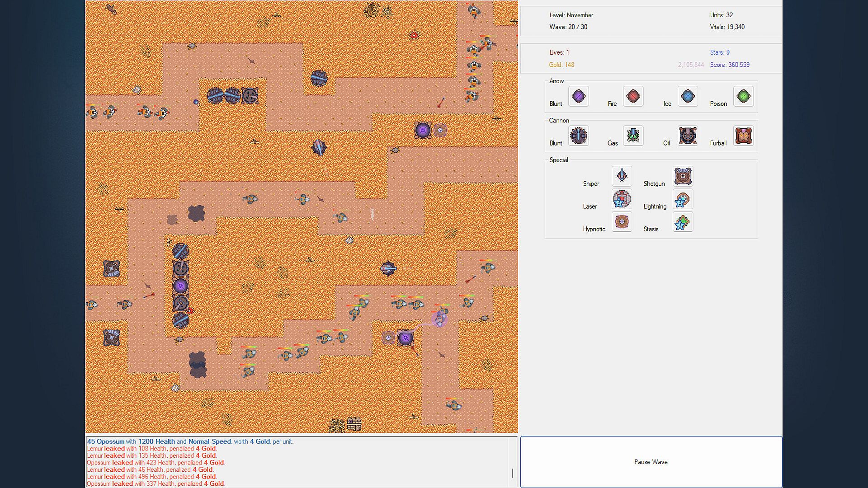Click the purple arrow tower near hypnotized opossum

(x=406, y=338)
